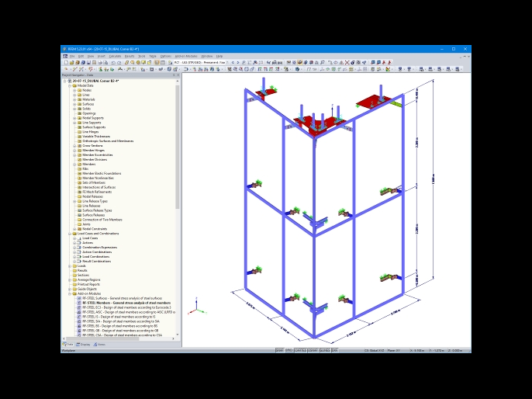532x399 pixels.
Task: Switch to the Display navigator tab
Action: point(83,345)
